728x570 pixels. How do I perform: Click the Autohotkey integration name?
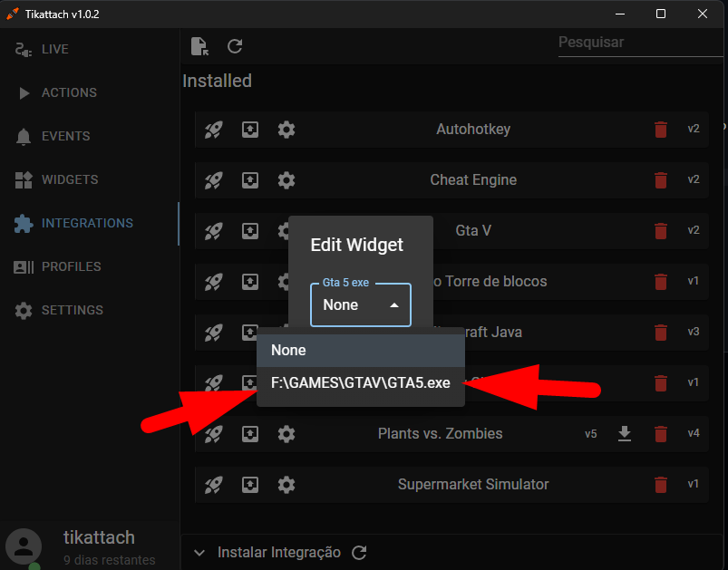[473, 129]
